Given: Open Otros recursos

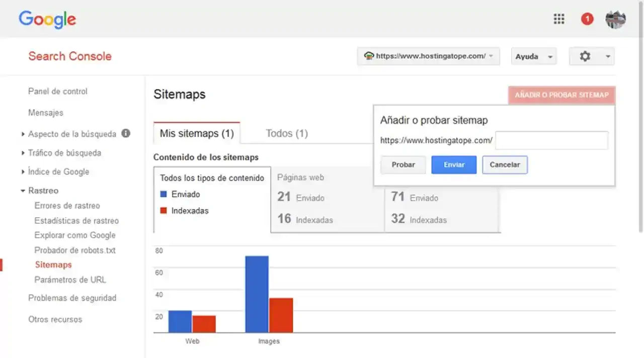Looking at the screenshot, I should click(55, 319).
